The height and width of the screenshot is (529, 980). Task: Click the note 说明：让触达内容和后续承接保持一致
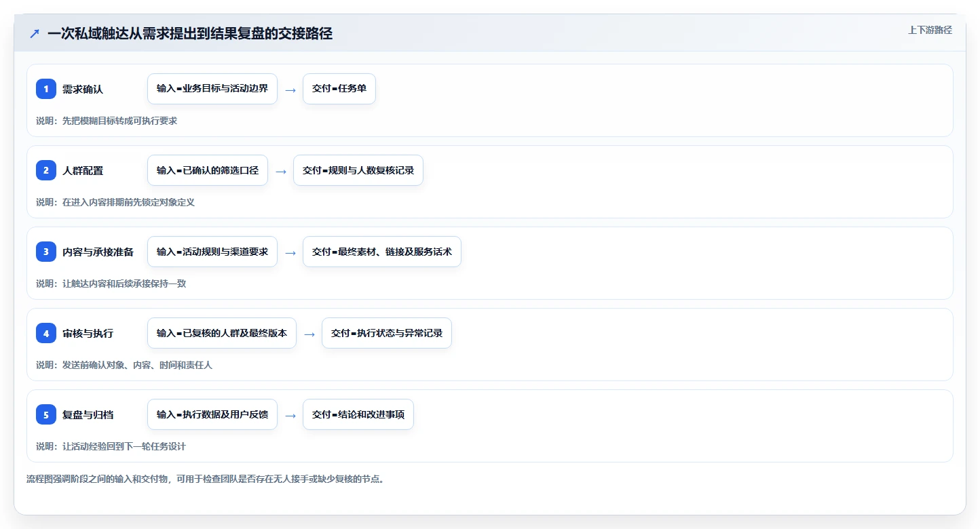click(x=111, y=283)
